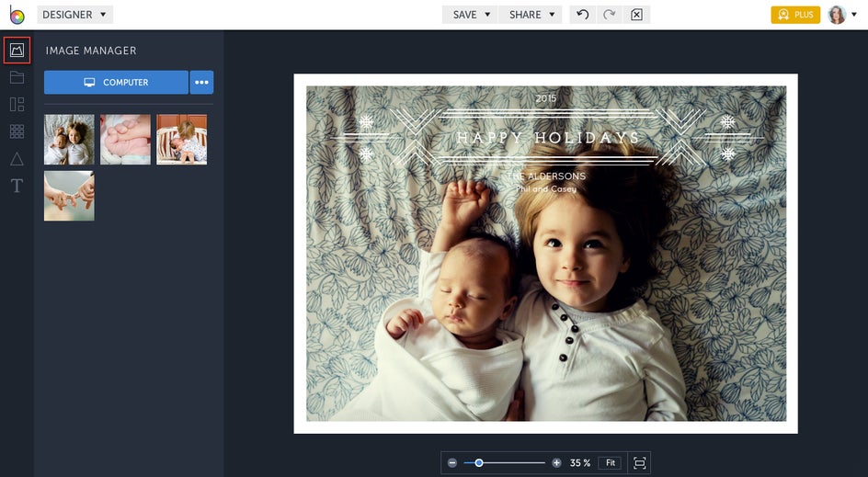Click the BeFunky logo

pyautogui.click(x=17, y=15)
